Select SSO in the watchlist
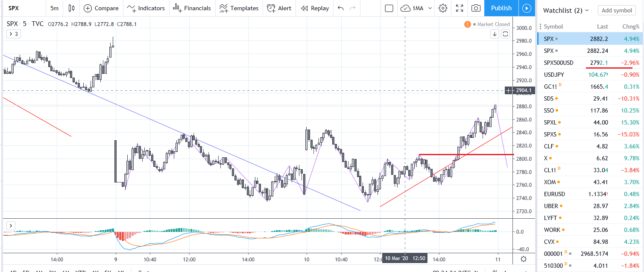 click(590, 110)
